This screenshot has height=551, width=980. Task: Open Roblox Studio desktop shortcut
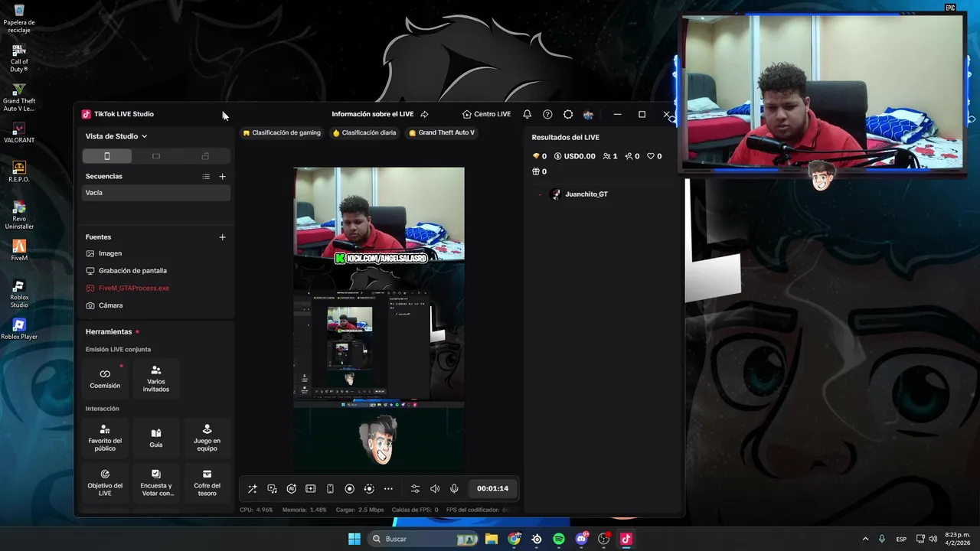point(19,294)
